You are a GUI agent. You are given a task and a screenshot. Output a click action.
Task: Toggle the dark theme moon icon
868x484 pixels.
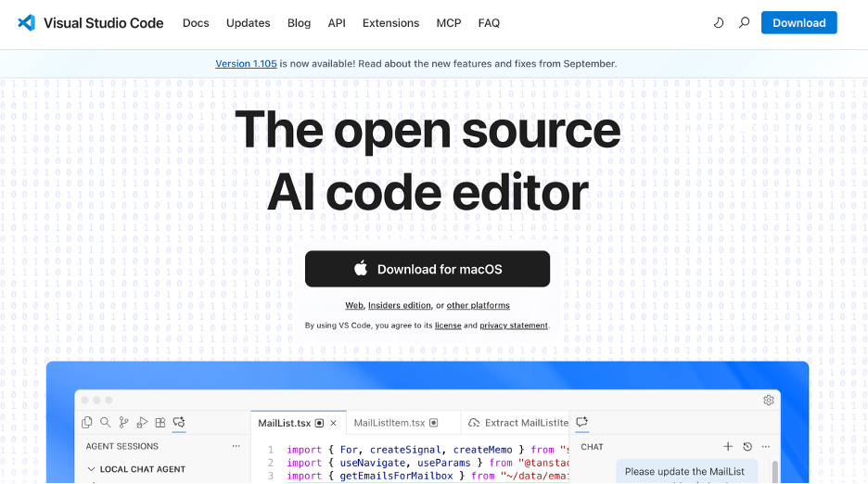click(x=718, y=22)
